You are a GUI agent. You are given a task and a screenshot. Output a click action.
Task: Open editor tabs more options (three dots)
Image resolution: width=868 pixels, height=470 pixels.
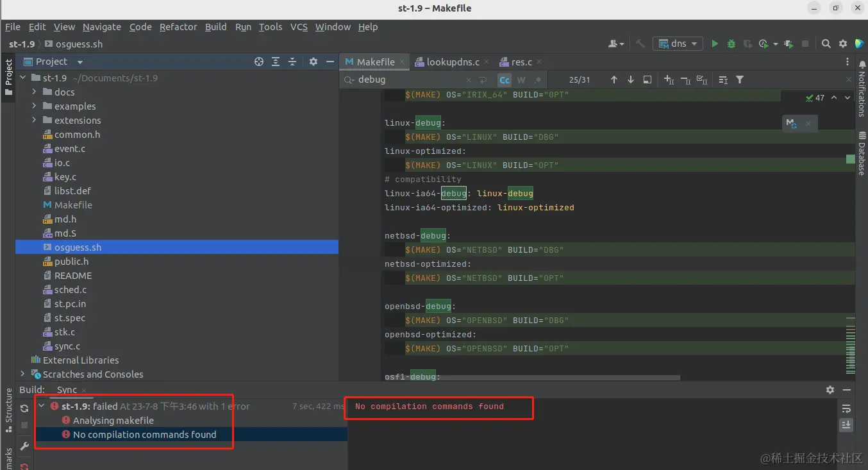[x=847, y=62]
